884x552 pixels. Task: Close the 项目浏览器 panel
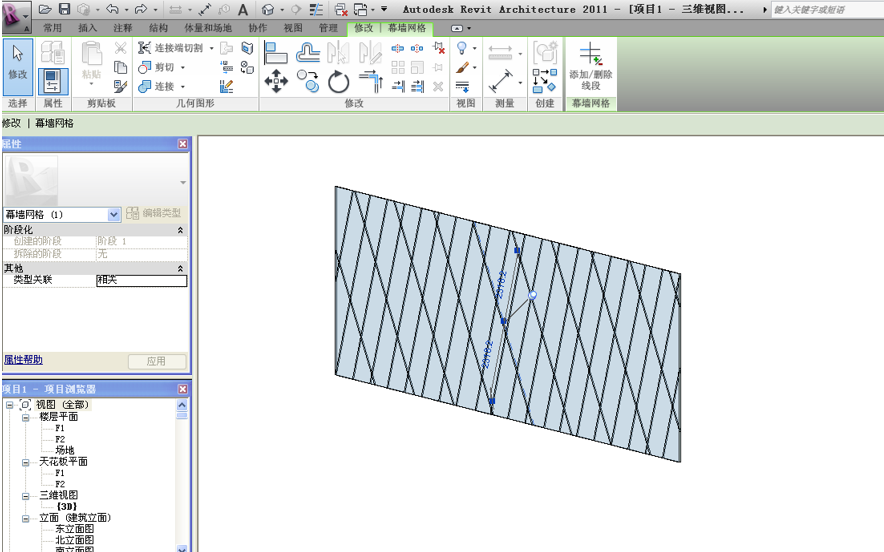(x=182, y=389)
